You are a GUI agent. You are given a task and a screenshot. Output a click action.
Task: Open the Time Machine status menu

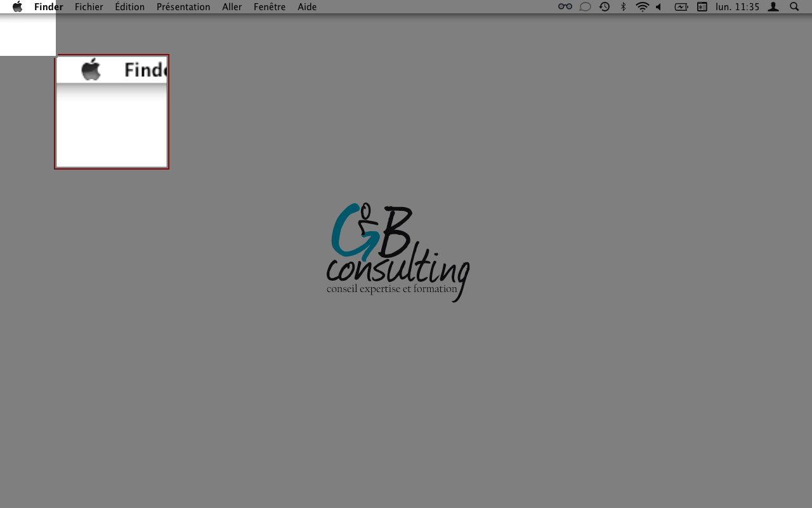(x=605, y=7)
